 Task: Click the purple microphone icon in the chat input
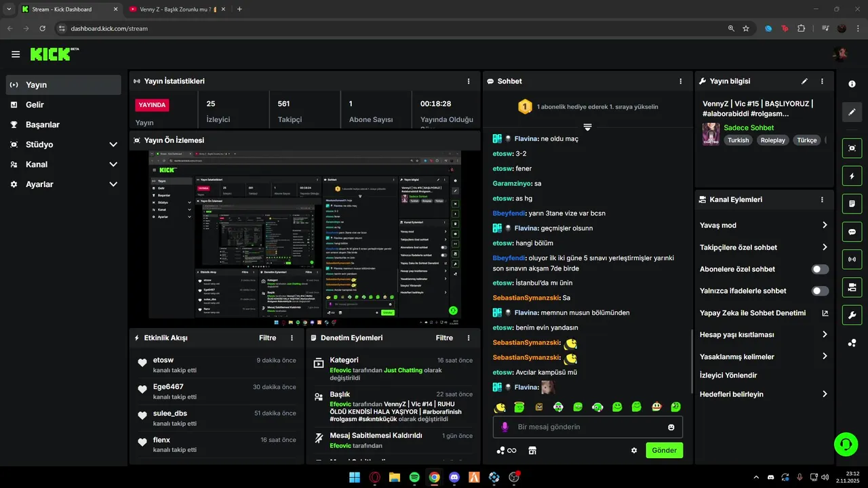tap(504, 427)
